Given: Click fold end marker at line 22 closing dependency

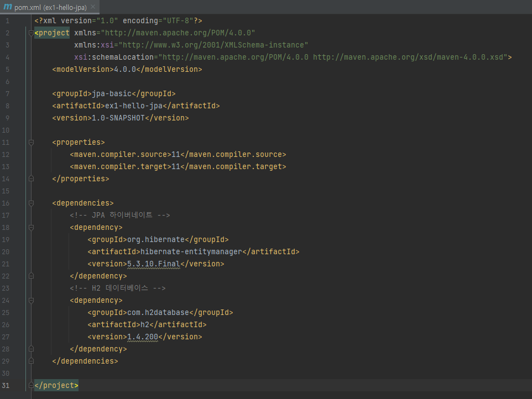Looking at the screenshot, I should pyautogui.click(x=31, y=276).
